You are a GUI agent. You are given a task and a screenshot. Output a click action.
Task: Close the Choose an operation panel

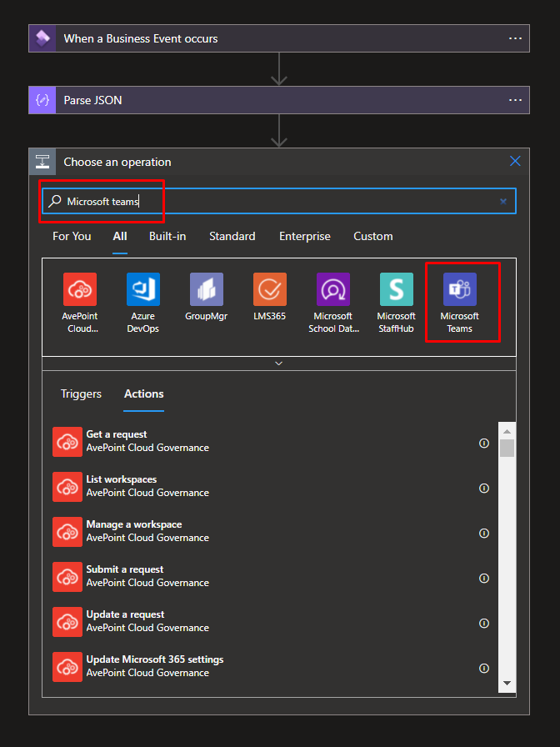click(x=515, y=161)
